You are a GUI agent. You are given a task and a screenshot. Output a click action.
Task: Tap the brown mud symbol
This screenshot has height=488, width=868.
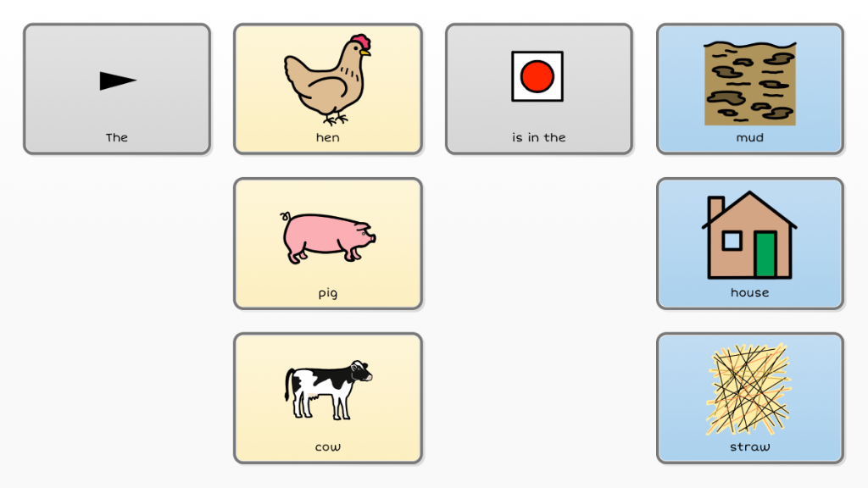tap(749, 83)
